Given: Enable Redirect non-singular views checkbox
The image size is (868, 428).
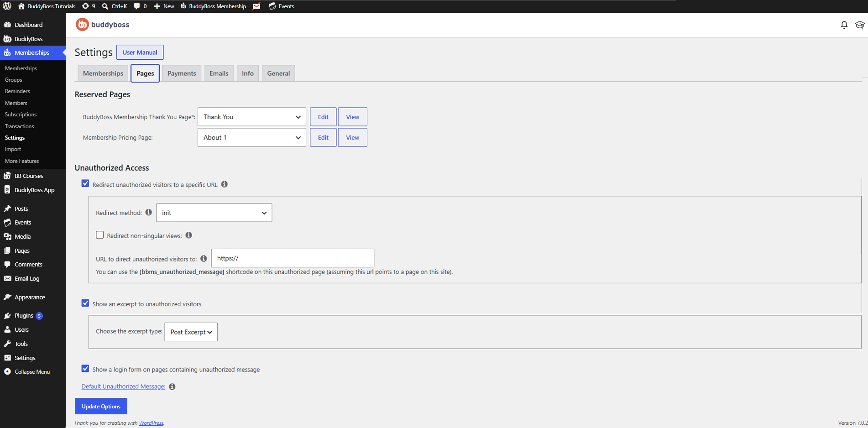Looking at the screenshot, I should point(99,235).
